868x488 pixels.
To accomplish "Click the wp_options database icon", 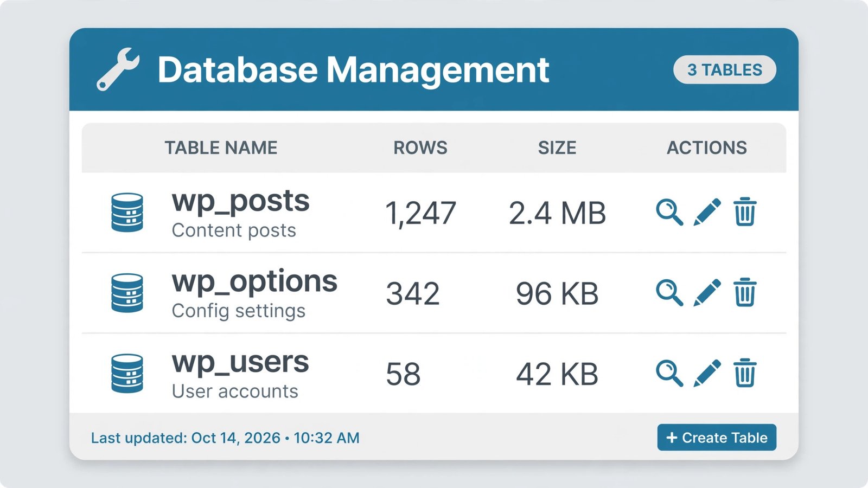I will (x=127, y=293).
